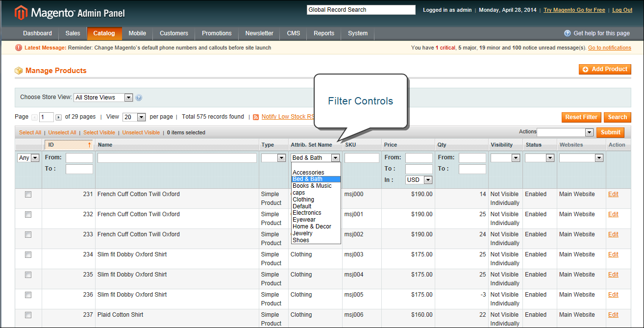Click the Global Record Search field

tap(361, 10)
